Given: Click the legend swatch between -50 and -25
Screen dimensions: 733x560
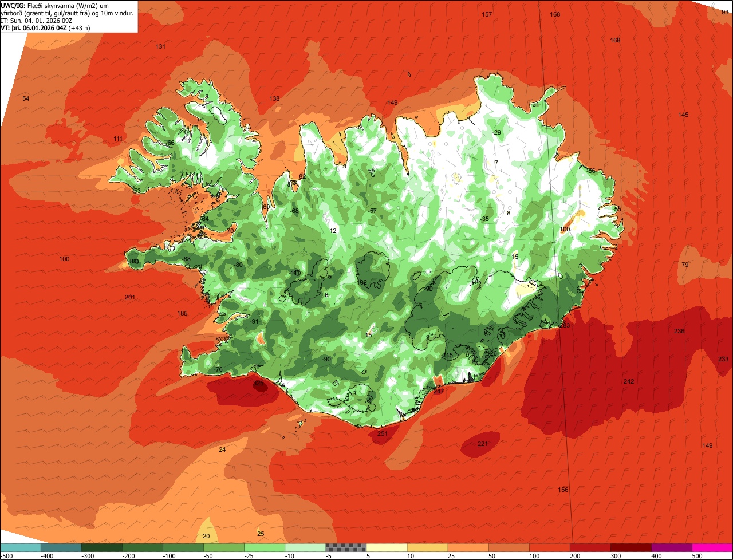Looking at the screenshot, I should coord(224,547).
